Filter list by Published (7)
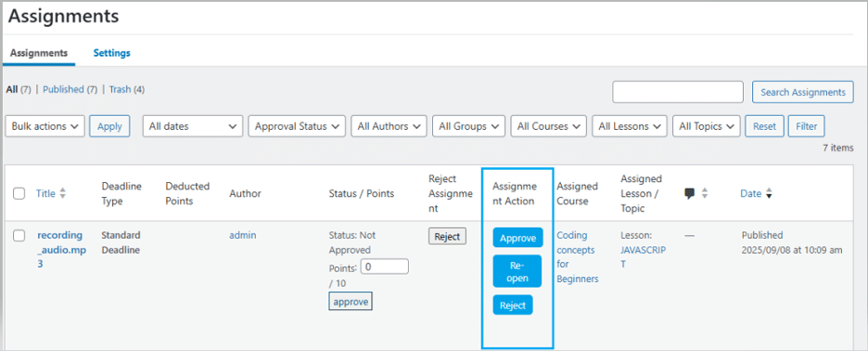 tap(70, 89)
